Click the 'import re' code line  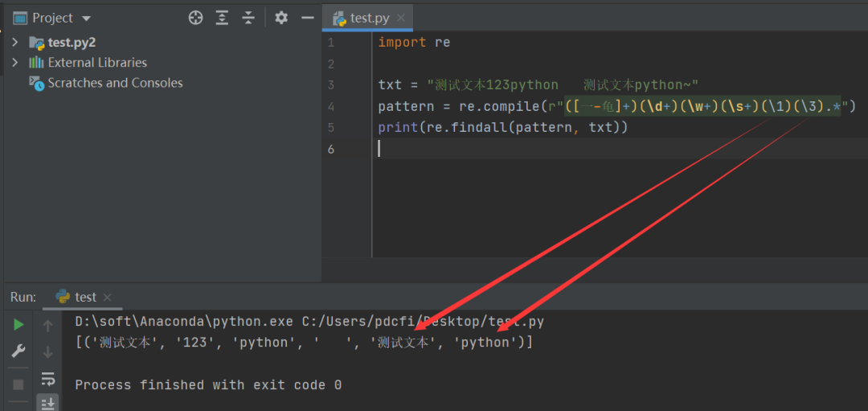pyautogui.click(x=414, y=43)
